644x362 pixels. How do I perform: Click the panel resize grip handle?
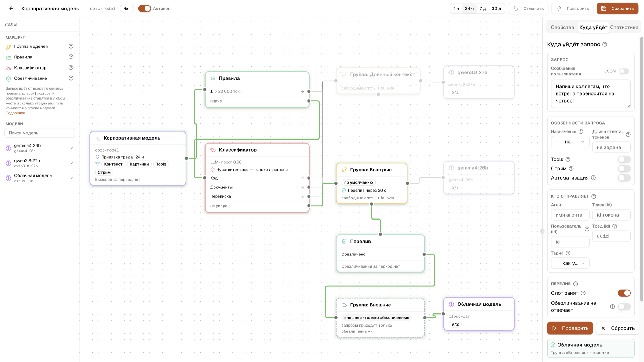point(542,231)
